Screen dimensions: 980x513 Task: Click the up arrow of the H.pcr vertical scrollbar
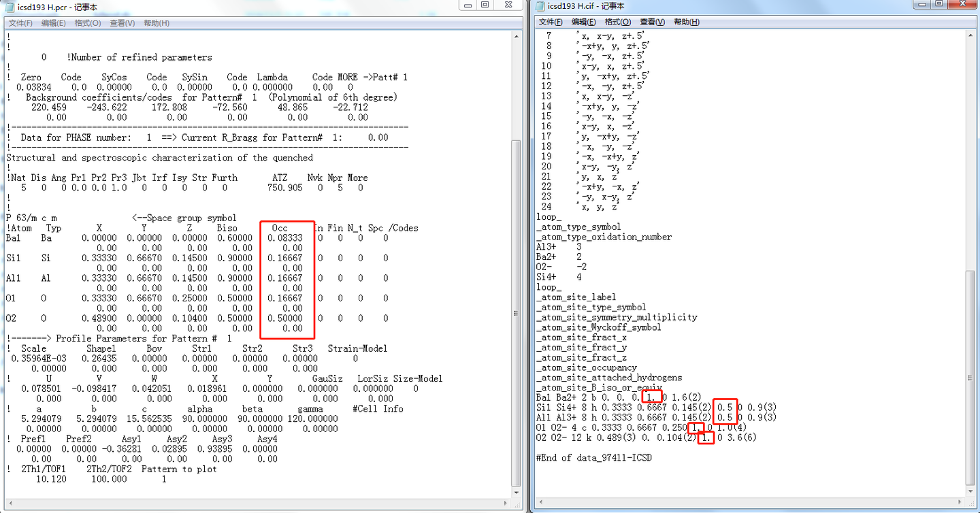pyautogui.click(x=517, y=37)
